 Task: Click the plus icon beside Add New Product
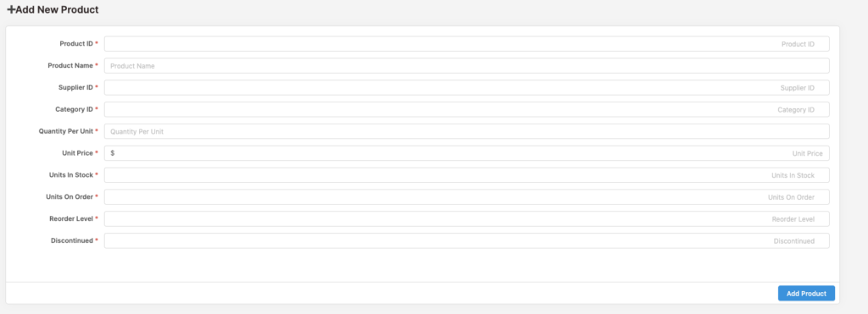pyautogui.click(x=11, y=10)
